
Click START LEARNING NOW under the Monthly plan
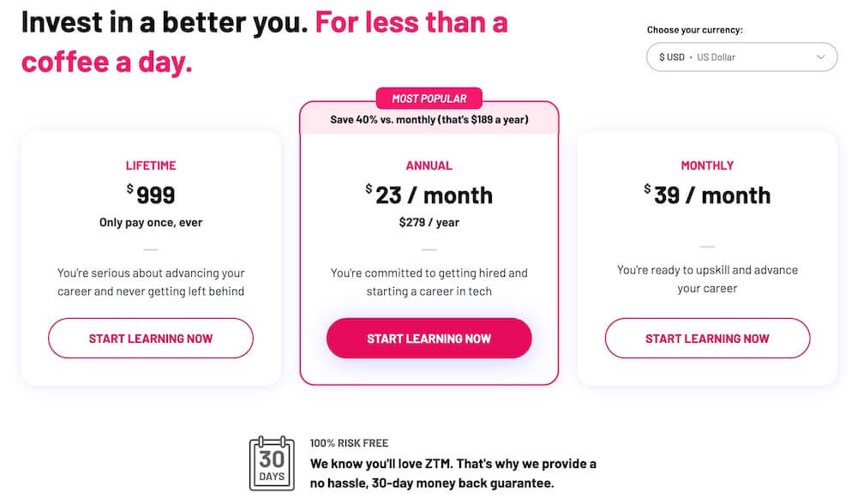click(x=707, y=338)
